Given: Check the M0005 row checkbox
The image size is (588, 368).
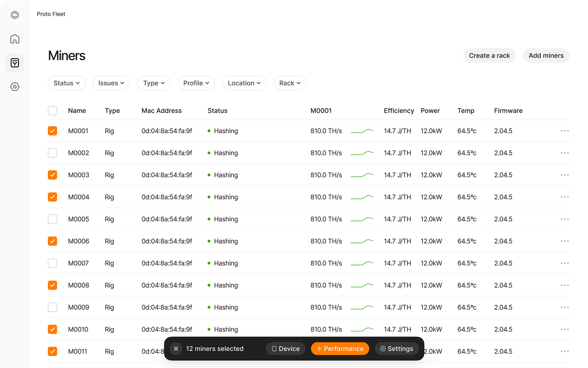Looking at the screenshot, I should 52,219.
